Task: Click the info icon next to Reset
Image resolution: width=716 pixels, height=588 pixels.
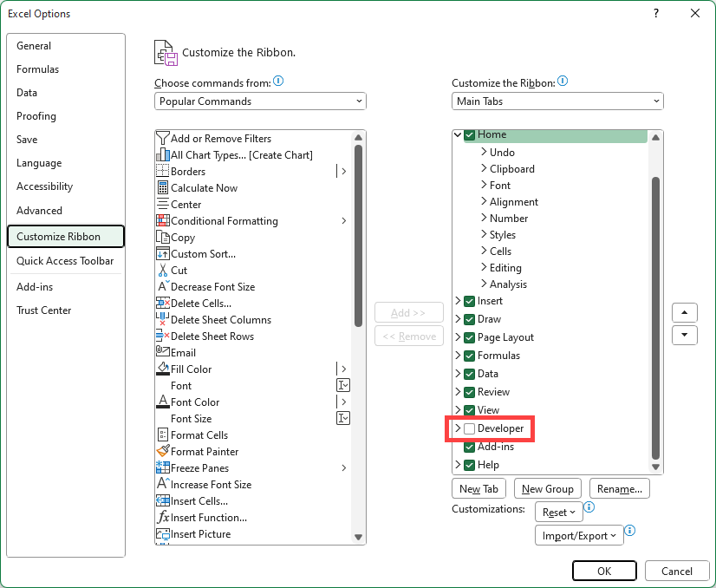Action: tap(589, 506)
